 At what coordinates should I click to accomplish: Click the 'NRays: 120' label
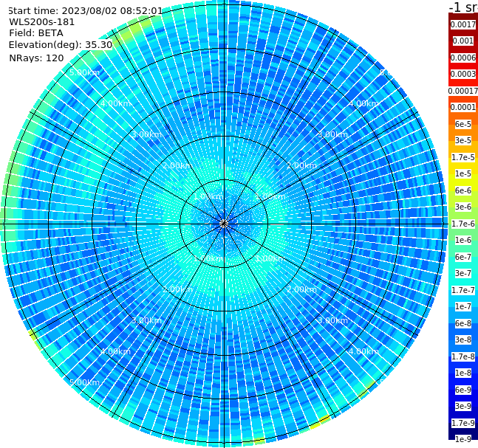36,58
